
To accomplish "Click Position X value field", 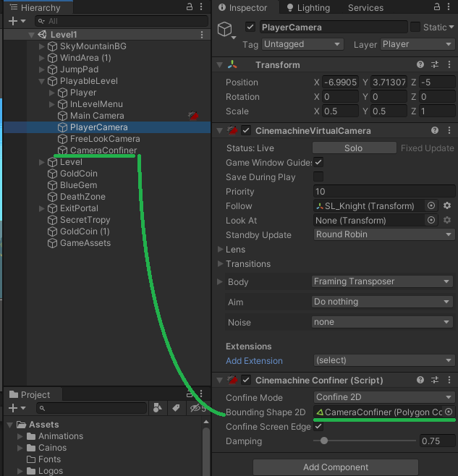I will tap(340, 82).
